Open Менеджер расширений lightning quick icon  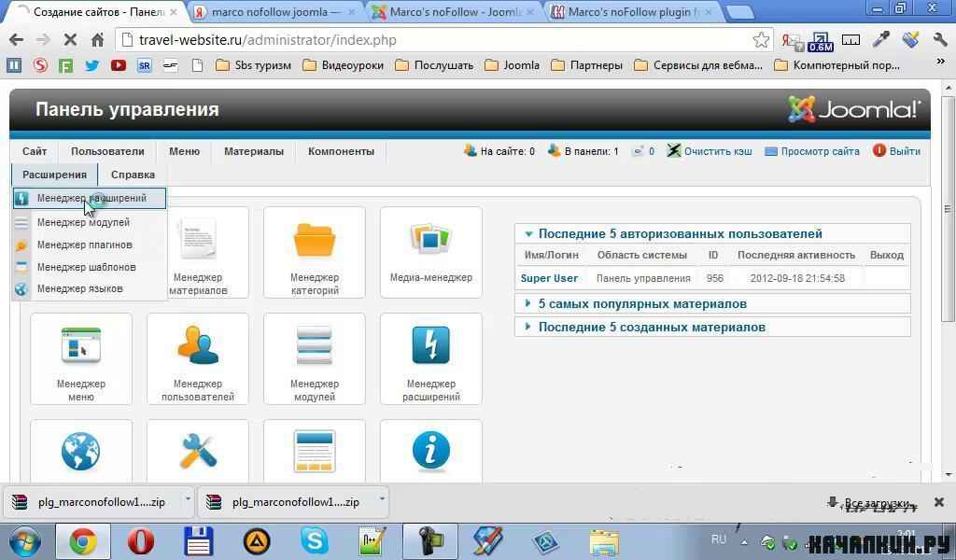coord(431,359)
